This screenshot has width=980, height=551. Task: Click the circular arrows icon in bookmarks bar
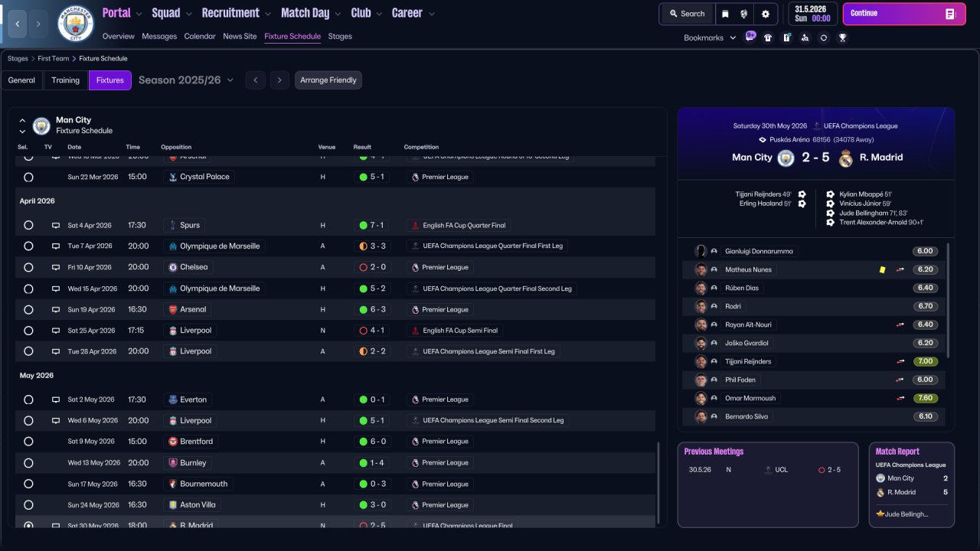[x=824, y=37]
